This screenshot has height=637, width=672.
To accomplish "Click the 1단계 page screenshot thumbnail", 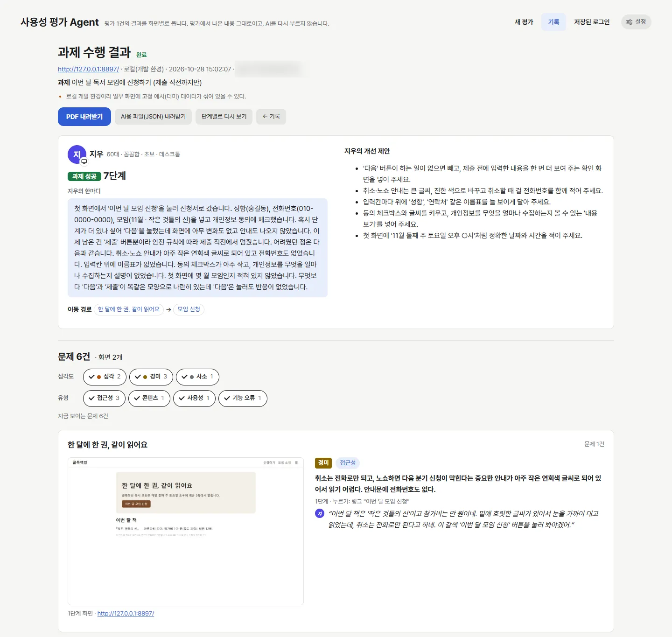I will [x=186, y=531].
